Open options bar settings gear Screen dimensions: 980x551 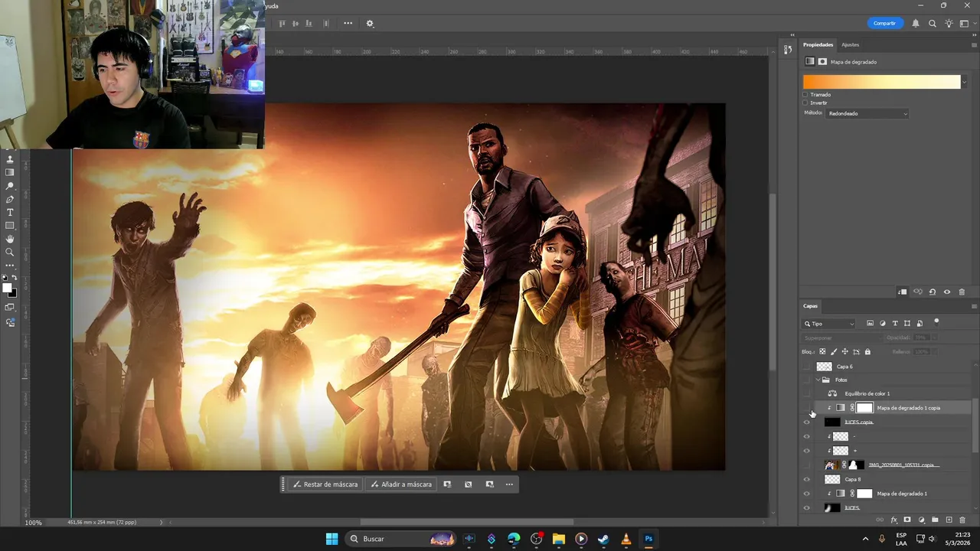[370, 24]
